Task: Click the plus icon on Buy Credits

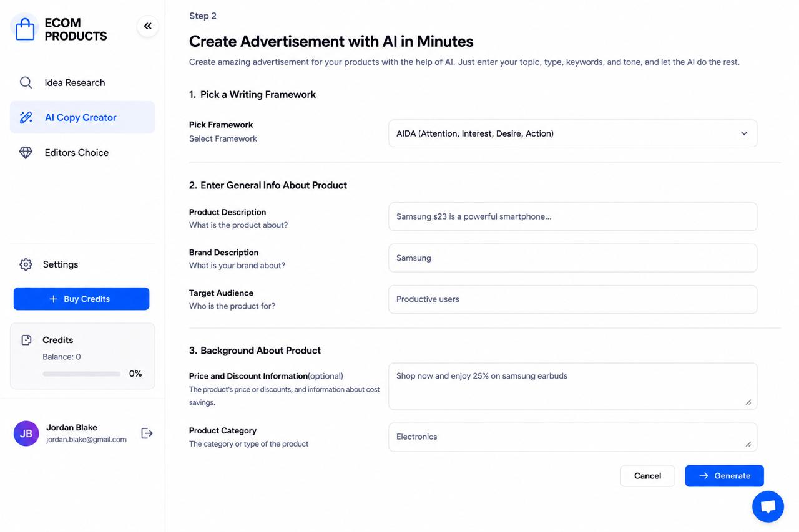Action: [x=53, y=299]
